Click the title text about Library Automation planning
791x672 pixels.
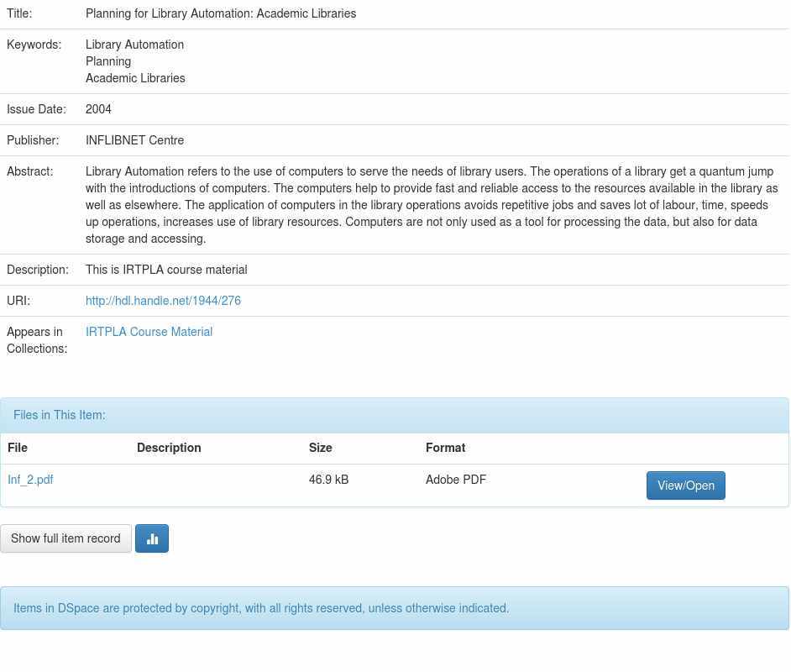click(221, 13)
